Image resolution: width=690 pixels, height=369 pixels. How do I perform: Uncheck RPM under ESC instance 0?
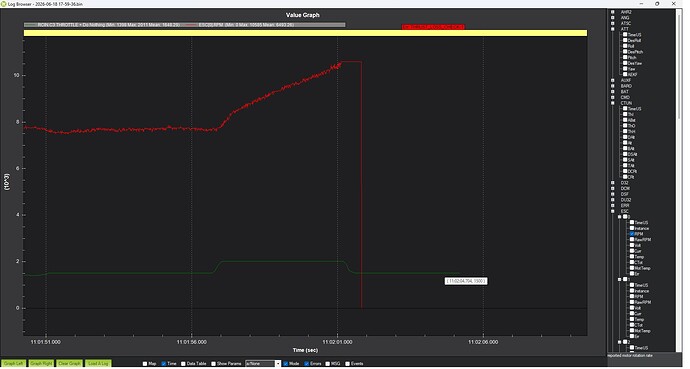(632, 234)
